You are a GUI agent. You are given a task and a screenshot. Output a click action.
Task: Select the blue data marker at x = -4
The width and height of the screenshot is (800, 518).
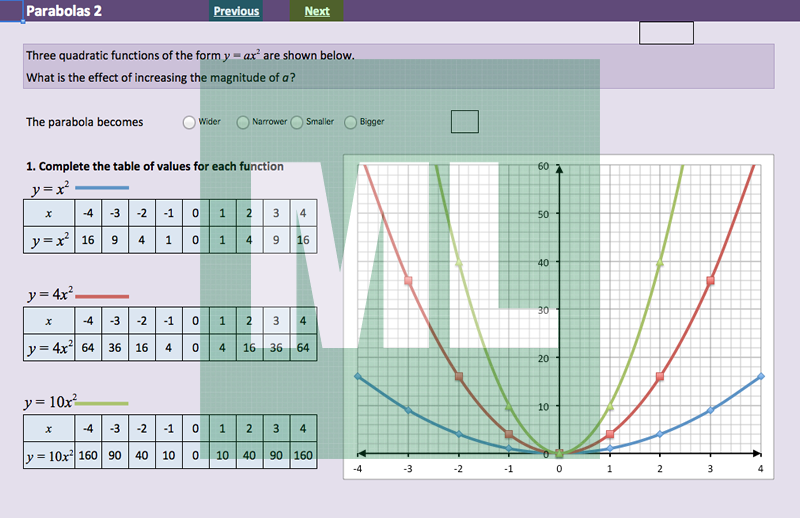357,376
